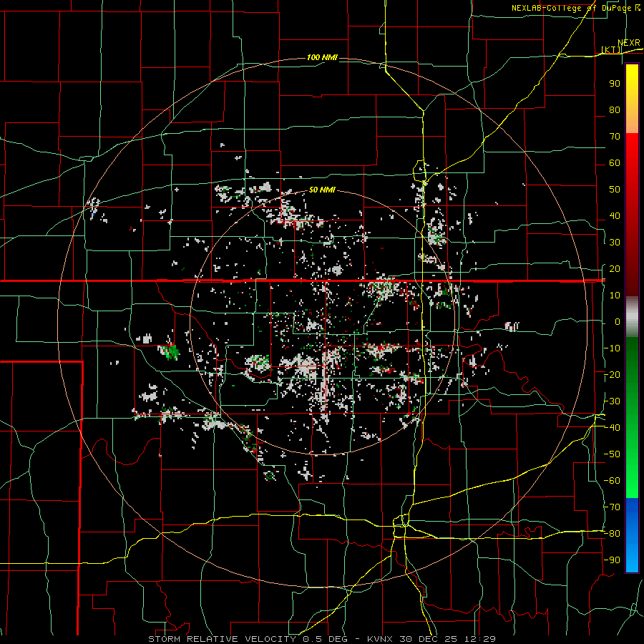
Task: Click the gray zero-velocity segment of color bar
Action: (x=632, y=317)
